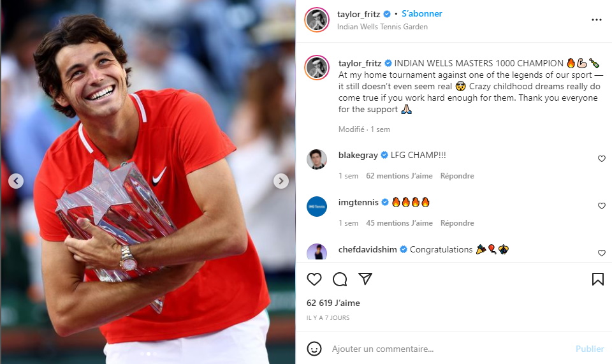Open emoji picker smiley icon
Image resolution: width=612 pixels, height=364 pixels.
(314, 349)
